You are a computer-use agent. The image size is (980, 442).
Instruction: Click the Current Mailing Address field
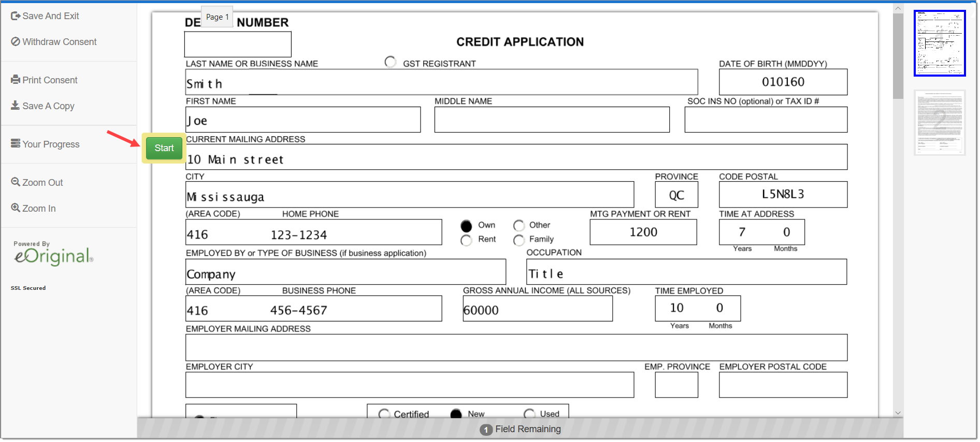click(516, 157)
